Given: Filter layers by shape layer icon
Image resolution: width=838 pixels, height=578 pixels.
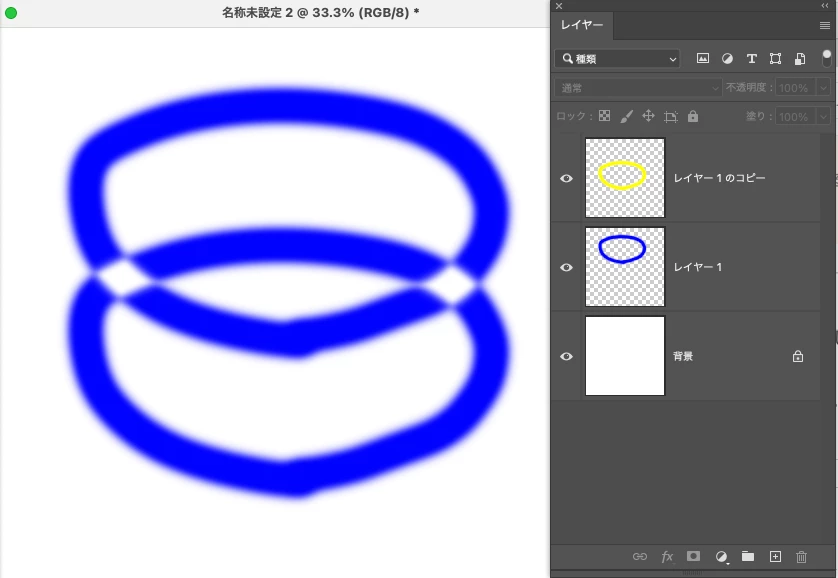Looking at the screenshot, I should coord(775,59).
